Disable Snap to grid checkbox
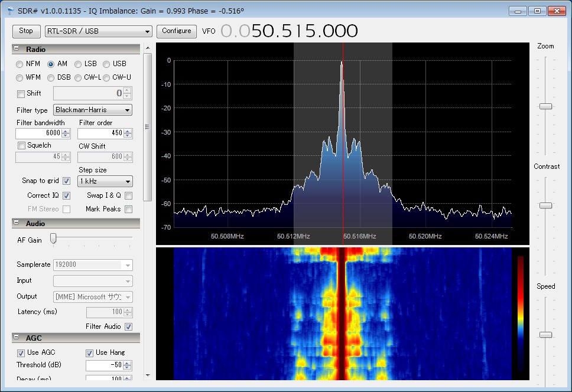572x392 pixels. point(66,181)
